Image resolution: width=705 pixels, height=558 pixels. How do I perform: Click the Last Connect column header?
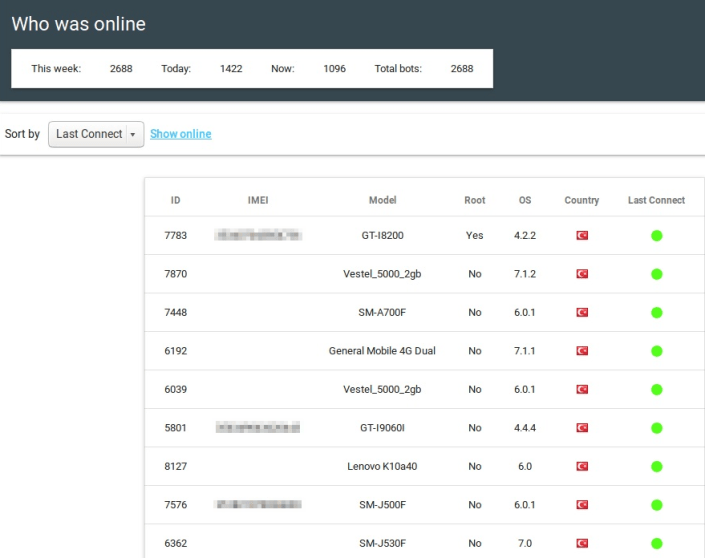pos(656,200)
